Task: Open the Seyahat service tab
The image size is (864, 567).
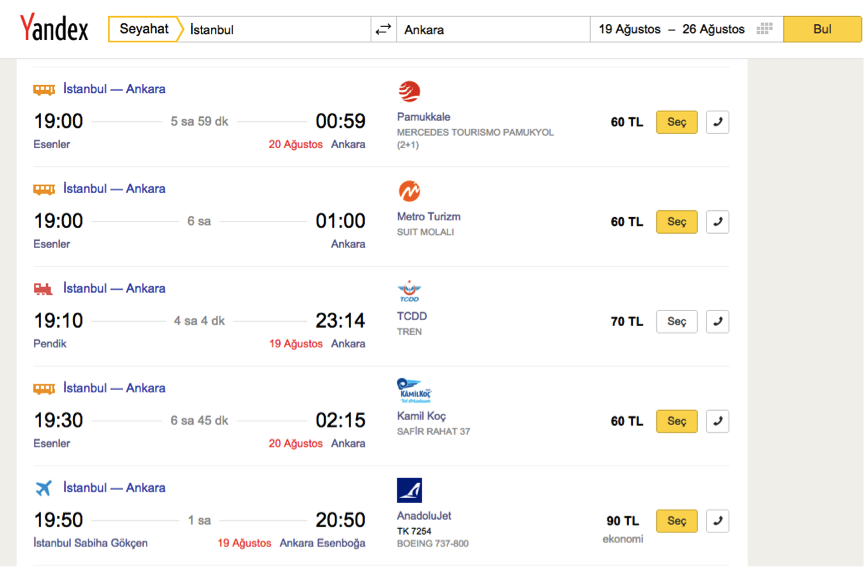Action: click(x=144, y=29)
